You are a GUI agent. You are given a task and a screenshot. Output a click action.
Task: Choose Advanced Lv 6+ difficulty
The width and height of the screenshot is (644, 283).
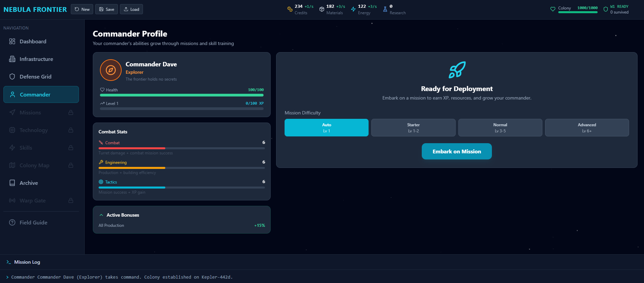(x=587, y=128)
